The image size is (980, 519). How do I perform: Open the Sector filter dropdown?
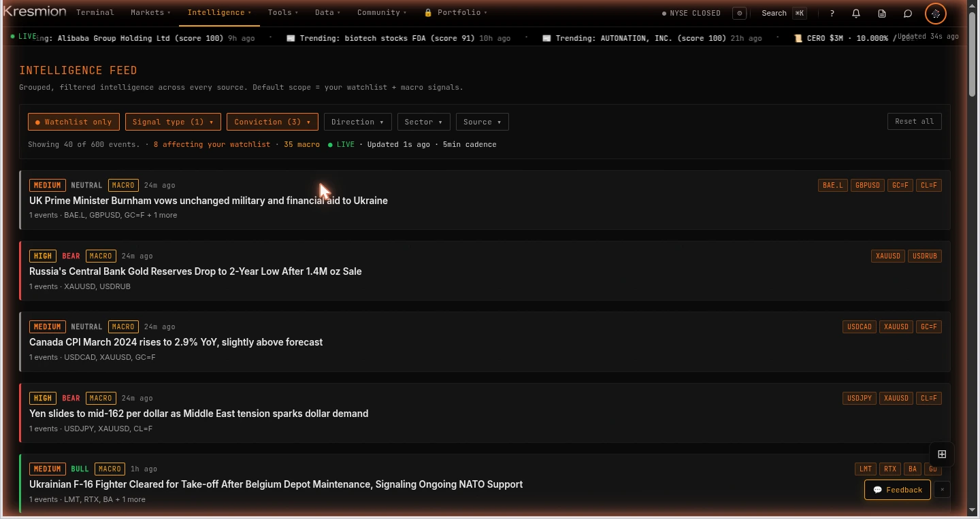click(423, 122)
